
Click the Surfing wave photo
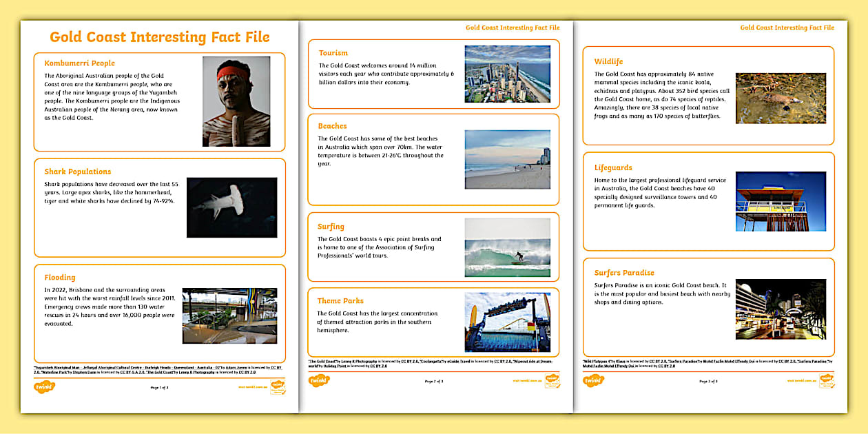click(x=508, y=247)
